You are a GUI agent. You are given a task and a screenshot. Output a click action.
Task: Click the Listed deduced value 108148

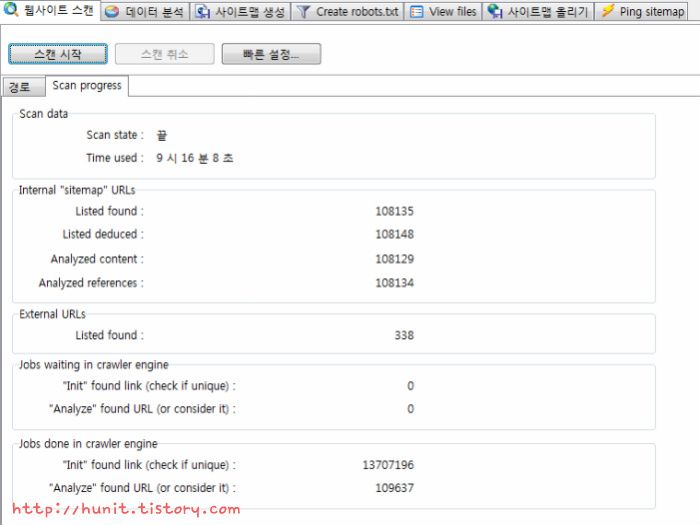point(395,234)
